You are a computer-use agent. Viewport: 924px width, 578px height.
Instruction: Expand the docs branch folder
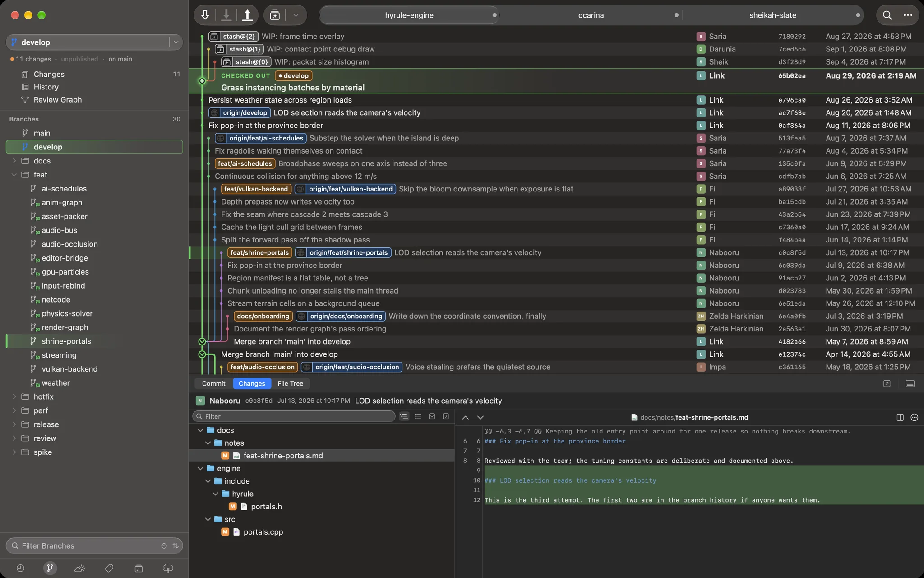click(14, 161)
